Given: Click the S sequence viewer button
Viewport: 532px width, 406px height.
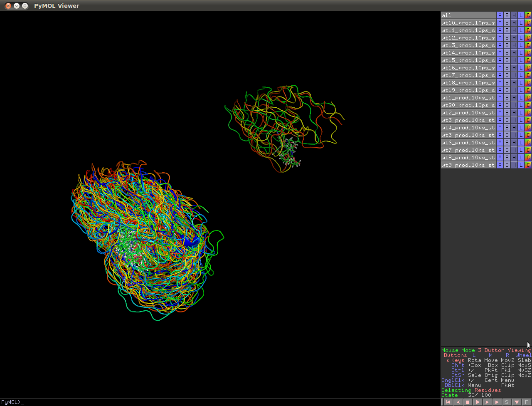Looking at the screenshot, I should click(507, 402).
